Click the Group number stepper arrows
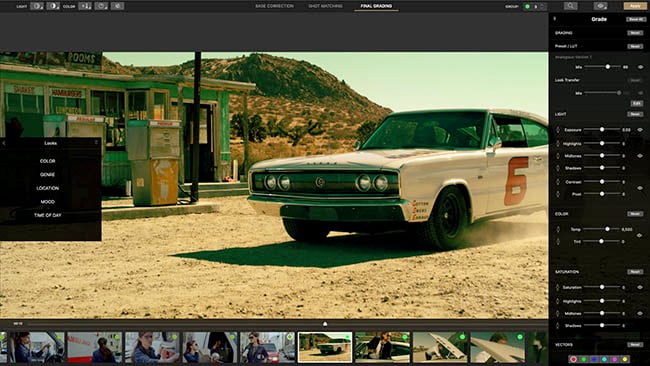The width and height of the screenshot is (650, 366). point(543,7)
